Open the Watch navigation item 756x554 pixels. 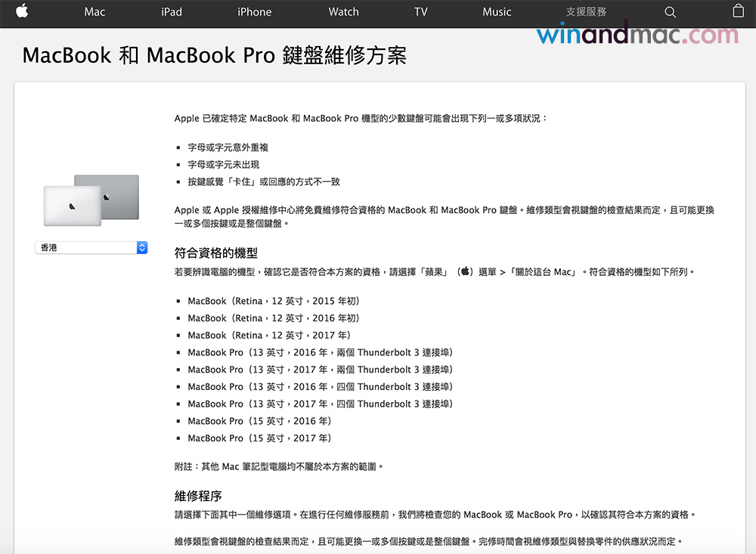click(x=343, y=12)
